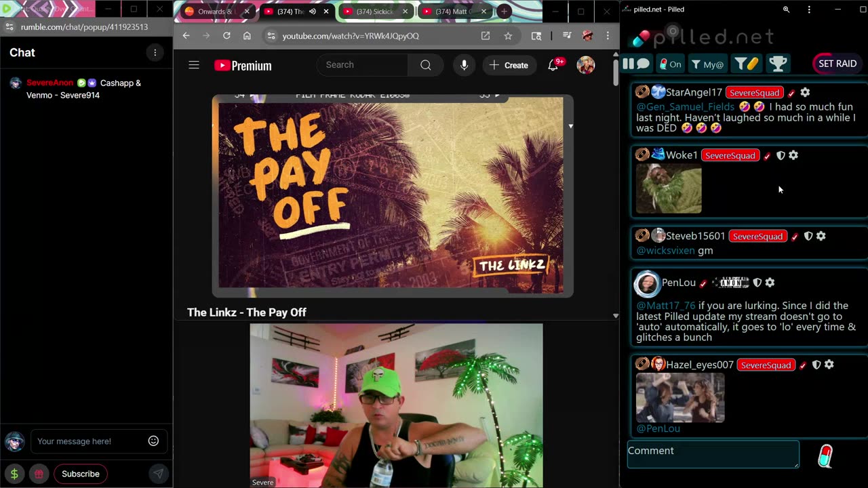The height and width of the screenshot is (488, 868).
Task: Mute the playing tab via speaker icon
Action: point(313,12)
